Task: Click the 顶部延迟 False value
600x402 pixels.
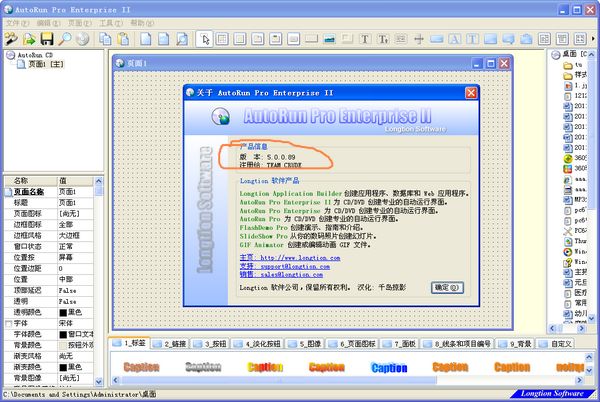Action: coord(67,291)
